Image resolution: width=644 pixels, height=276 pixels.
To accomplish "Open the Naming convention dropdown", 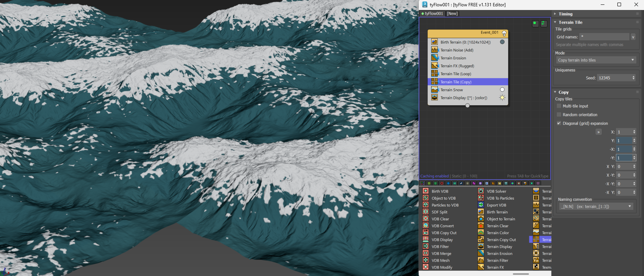I will point(596,207).
